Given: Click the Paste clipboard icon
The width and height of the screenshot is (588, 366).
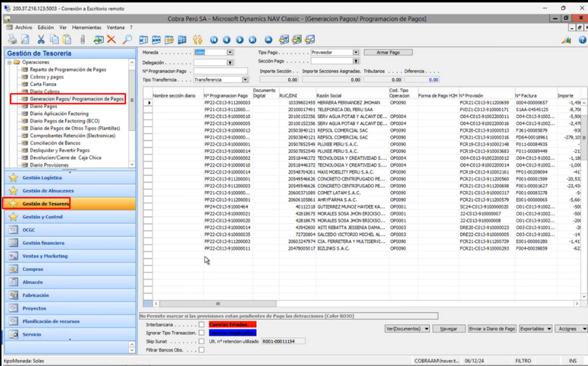Looking at the screenshot, I should tap(67, 40).
